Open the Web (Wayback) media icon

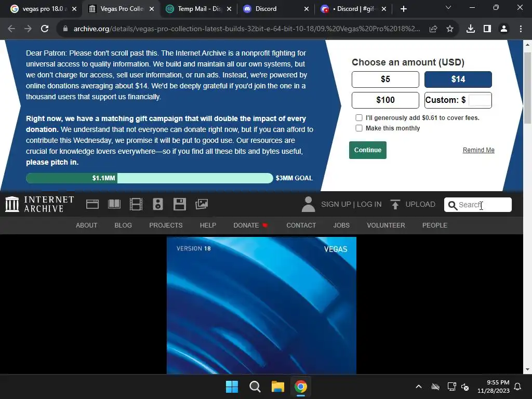92,204
